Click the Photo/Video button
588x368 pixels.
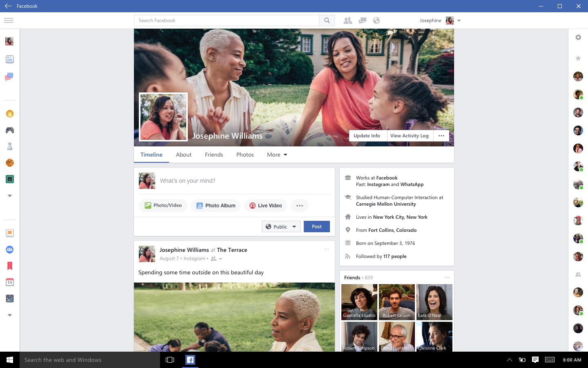pos(163,206)
